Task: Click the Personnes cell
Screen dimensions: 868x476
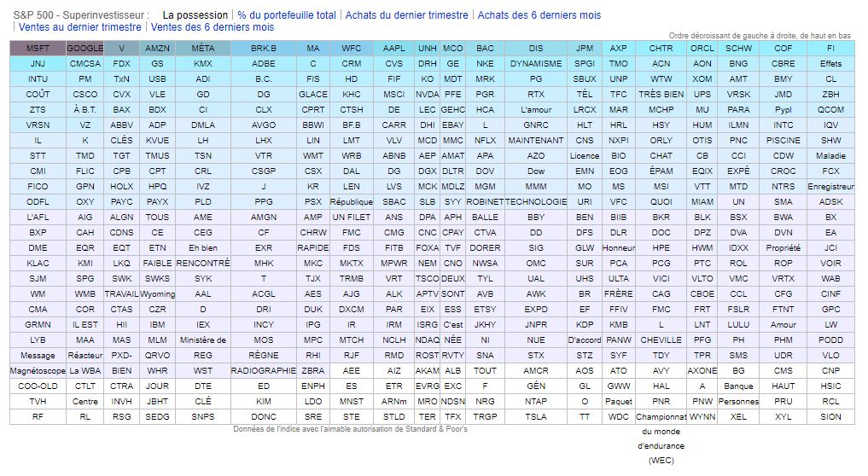Action: coord(738,402)
